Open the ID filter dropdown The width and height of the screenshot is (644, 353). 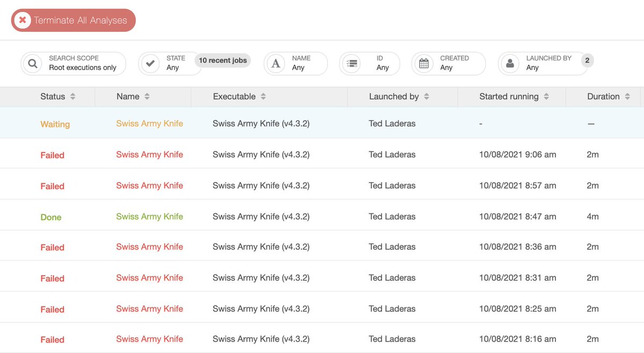pos(370,63)
